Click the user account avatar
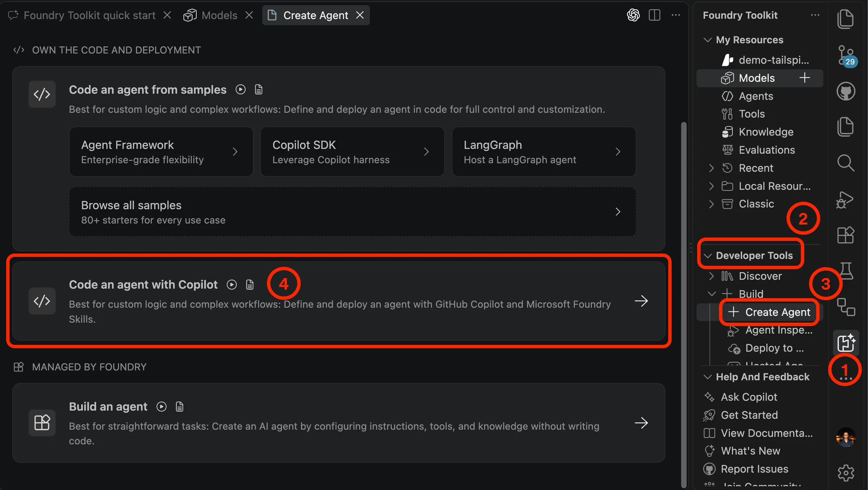The width and height of the screenshot is (868, 490). [846, 437]
